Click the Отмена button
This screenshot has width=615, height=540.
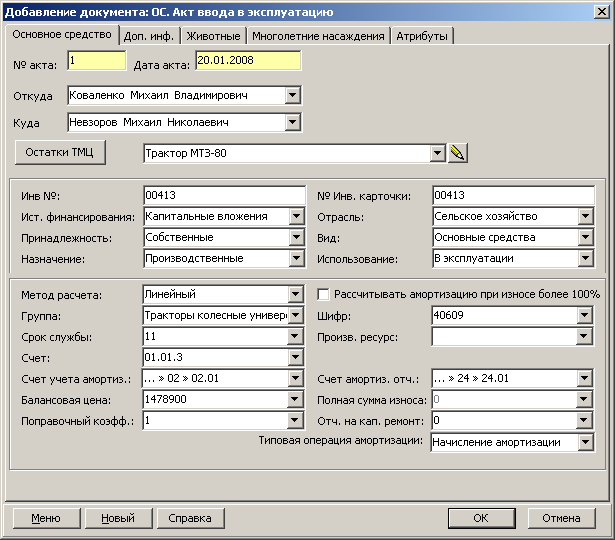click(x=561, y=518)
